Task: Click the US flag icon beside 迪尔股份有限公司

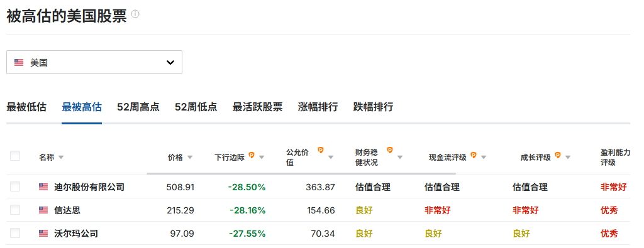Action: click(x=43, y=187)
